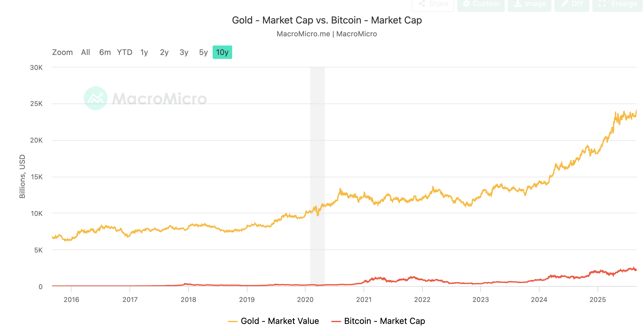
Task: Toggle the 10y zoom selection
Action: (x=222, y=52)
